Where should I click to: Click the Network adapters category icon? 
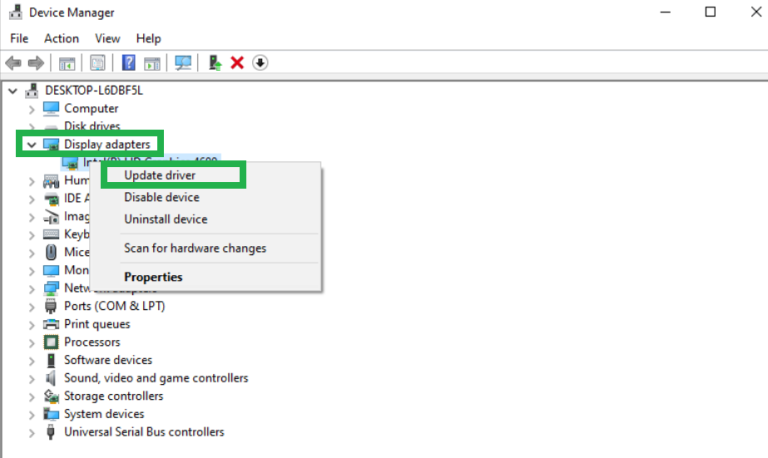coord(51,289)
